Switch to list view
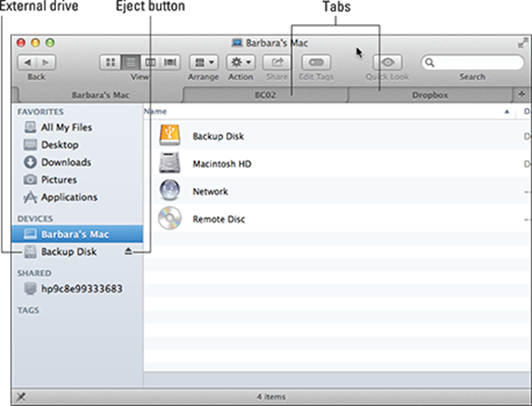Screen dimensions: 532x406 click(130, 62)
